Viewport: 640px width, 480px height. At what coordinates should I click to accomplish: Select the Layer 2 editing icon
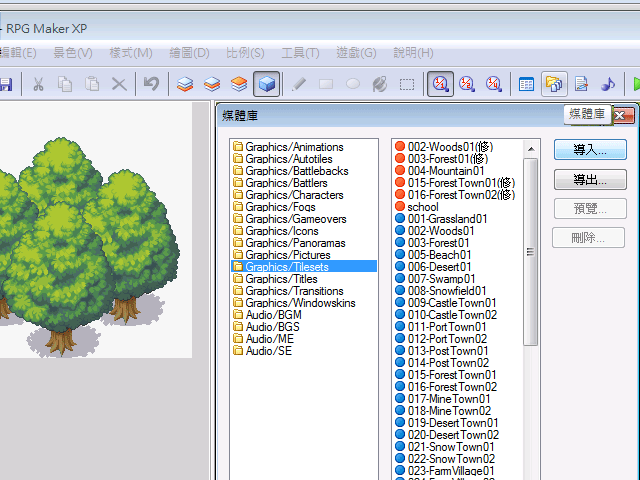coord(212,84)
